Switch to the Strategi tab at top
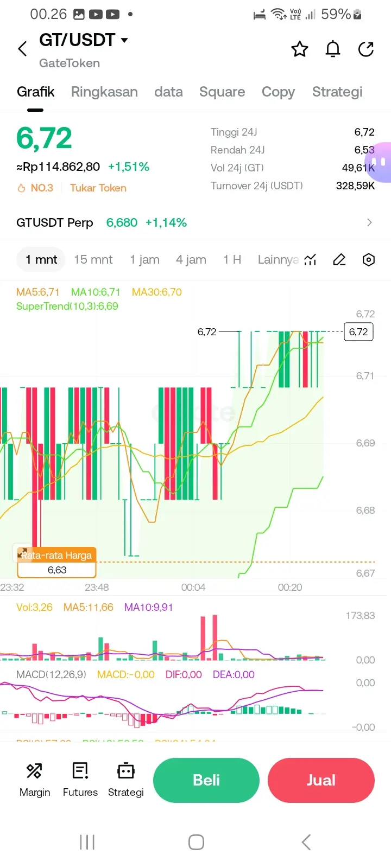Screen dimensions: 391x868 (x=337, y=92)
